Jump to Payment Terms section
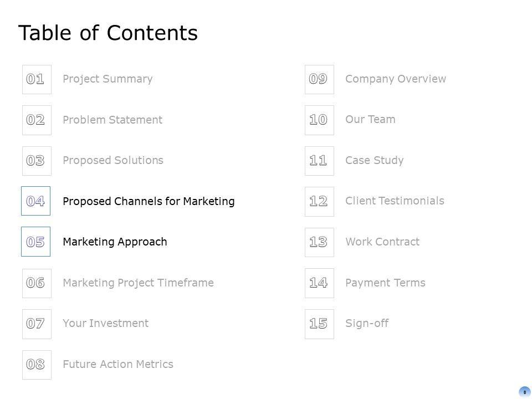 385,283
